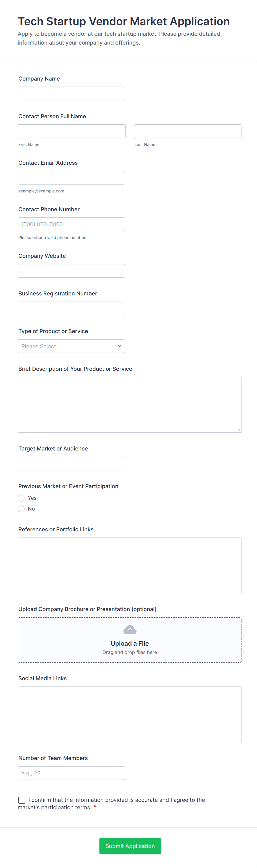
Task: Click the product type dropdown chevron
Action: (x=119, y=346)
